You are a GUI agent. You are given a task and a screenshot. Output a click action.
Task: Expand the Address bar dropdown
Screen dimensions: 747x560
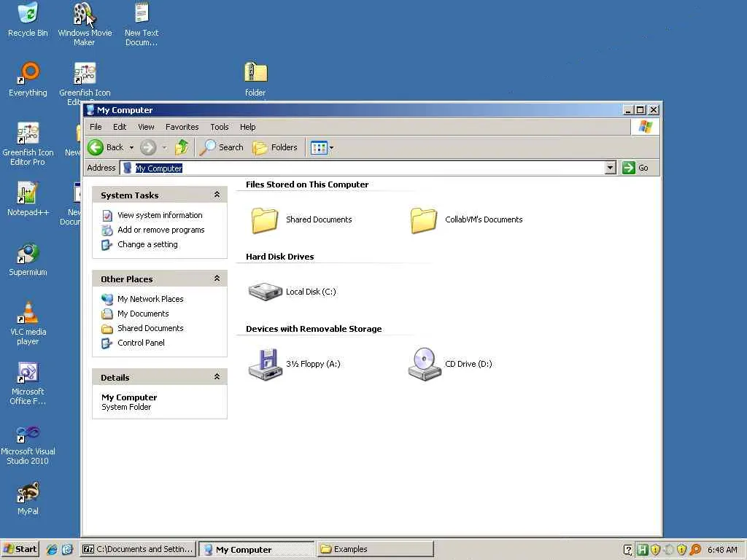(x=611, y=168)
